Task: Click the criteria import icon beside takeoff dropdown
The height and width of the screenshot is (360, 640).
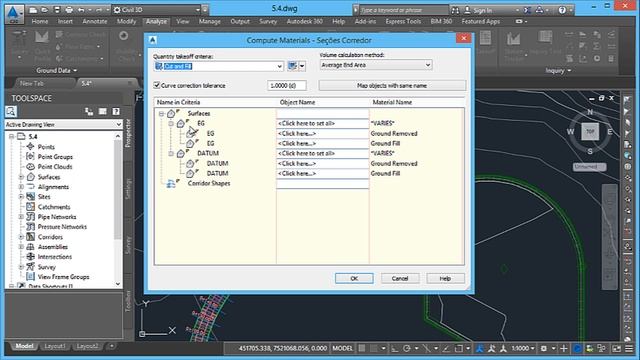Action: coord(292,66)
